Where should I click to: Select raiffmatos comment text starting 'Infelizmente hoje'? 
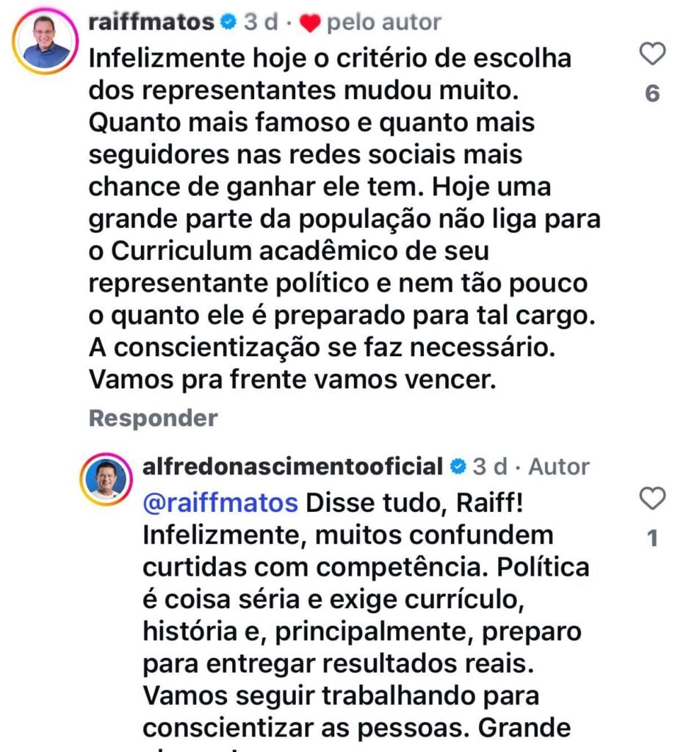[330, 59]
